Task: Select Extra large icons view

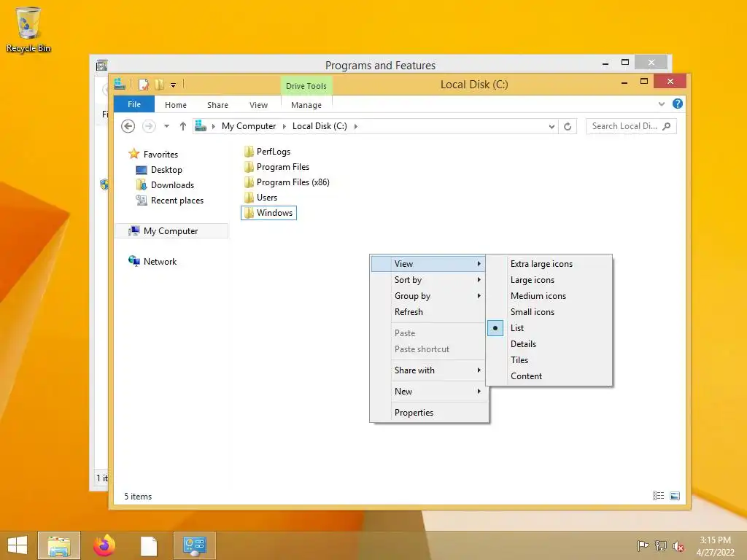Action: (549, 264)
